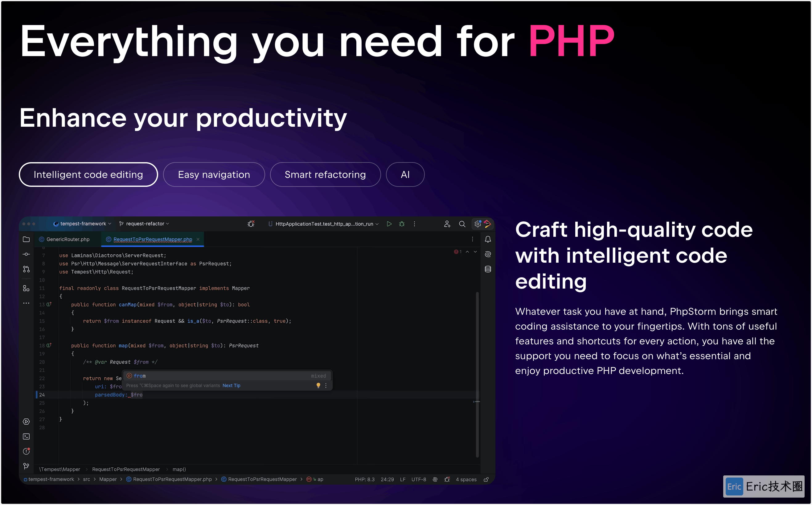Open the tempest-framework project dropdown
Screen dimensions: 812x505
(x=82, y=224)
